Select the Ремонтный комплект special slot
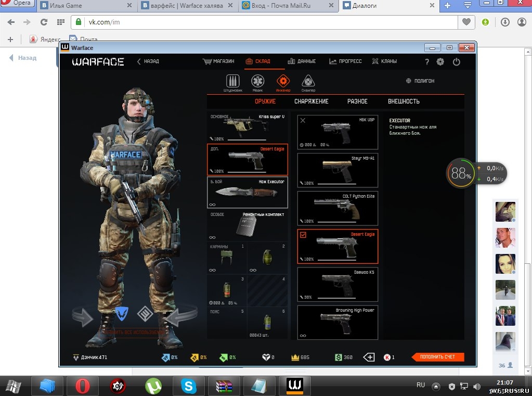Viewport: 532px width, 396px height. 248,225
